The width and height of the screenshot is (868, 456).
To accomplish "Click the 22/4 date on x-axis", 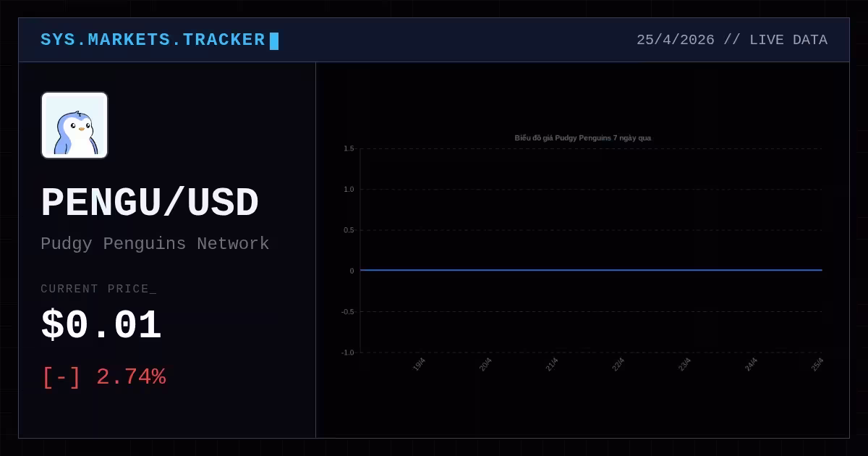I will pos(618,365).
